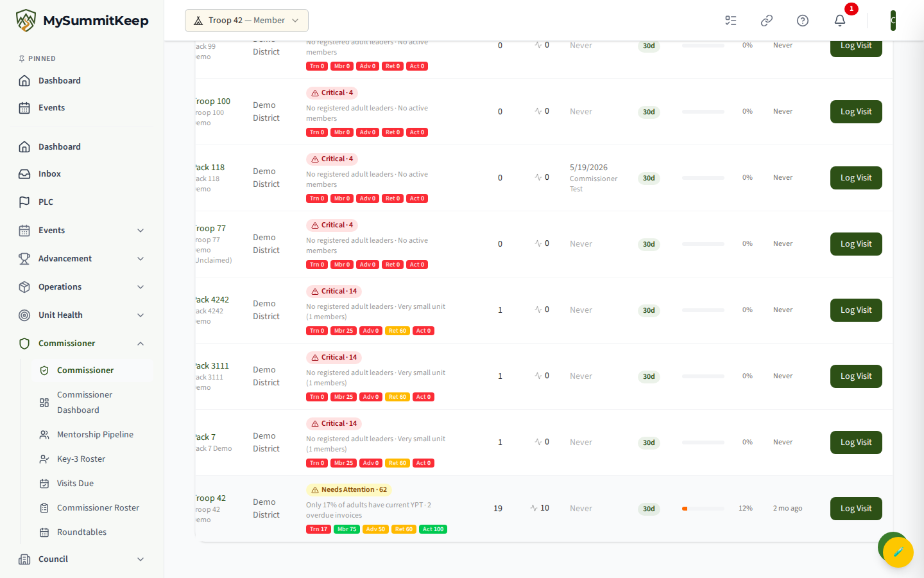This screenshot has height=578, width=924.
Task: Click the warning icon in Needs Attention badge
Action: pos(315,490)
